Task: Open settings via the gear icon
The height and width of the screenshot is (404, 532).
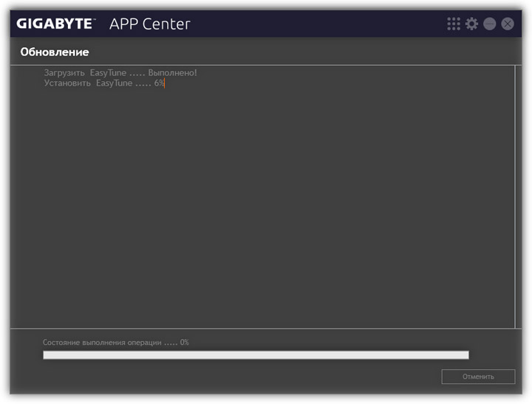Action: click(471, 24)
